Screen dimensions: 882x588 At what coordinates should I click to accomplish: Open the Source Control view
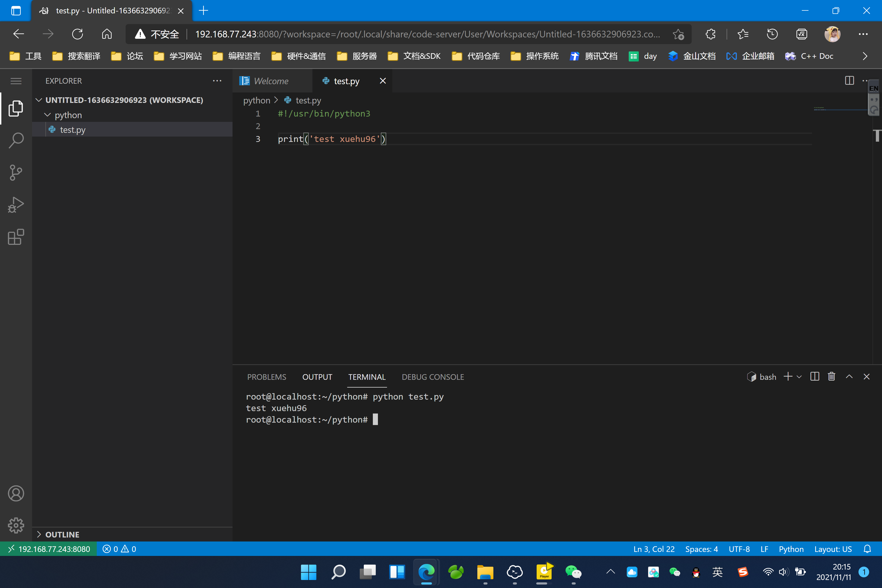(x=16, y=172)
